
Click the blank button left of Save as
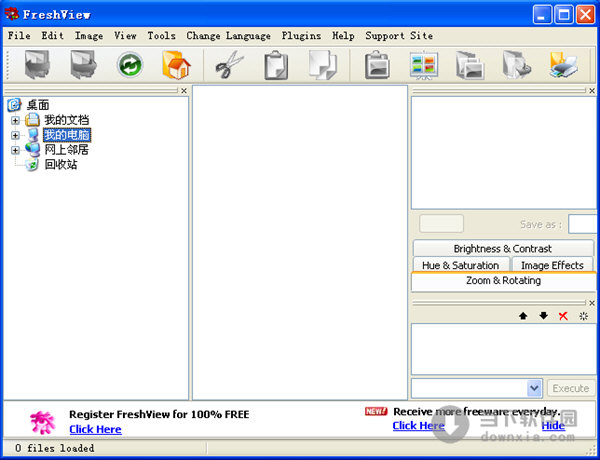pyautogui.click(x=441, y=223)
